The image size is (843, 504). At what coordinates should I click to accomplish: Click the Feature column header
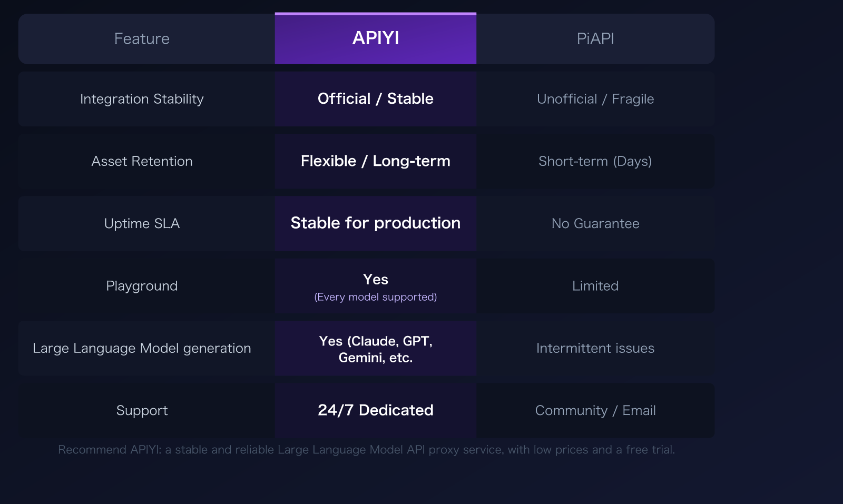142,38
